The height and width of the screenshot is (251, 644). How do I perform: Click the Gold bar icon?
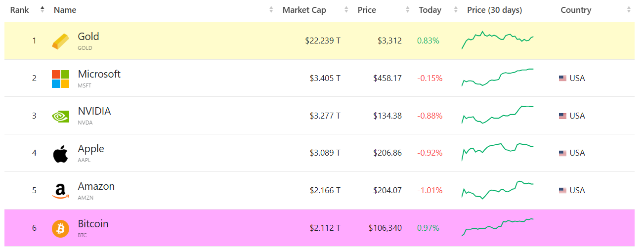pos(60,41)
